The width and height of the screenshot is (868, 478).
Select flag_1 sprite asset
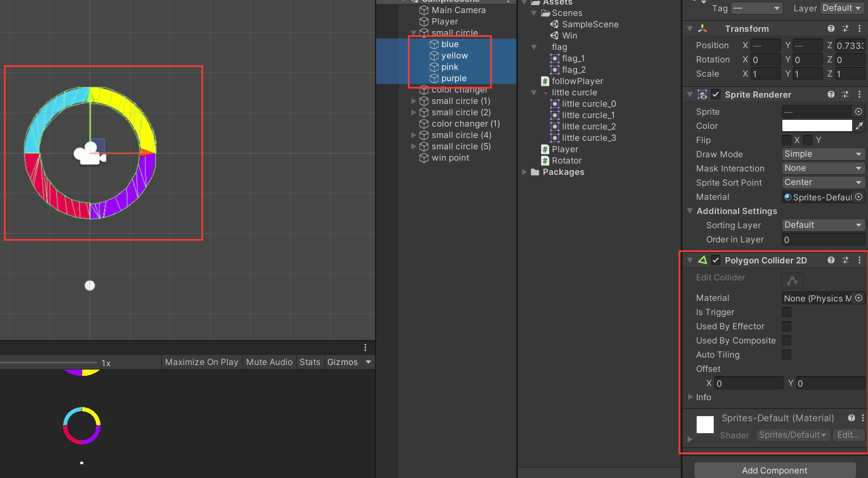click(573, 58)
